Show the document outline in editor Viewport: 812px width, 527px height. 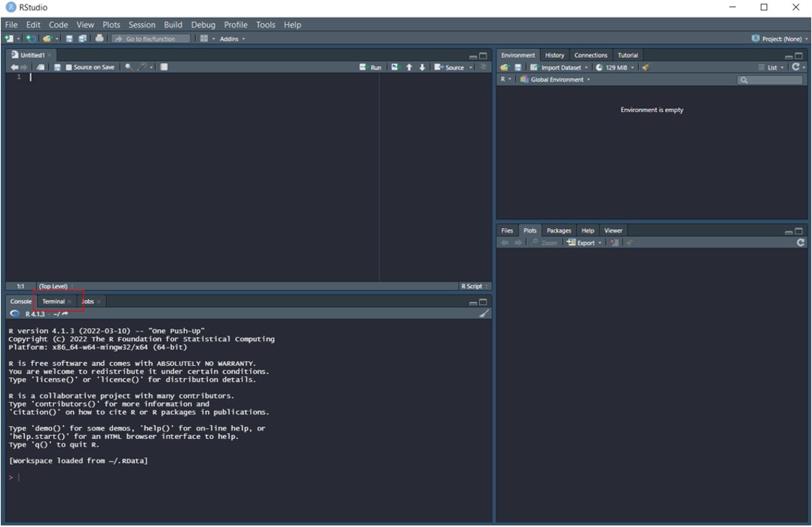coord(484,67)
